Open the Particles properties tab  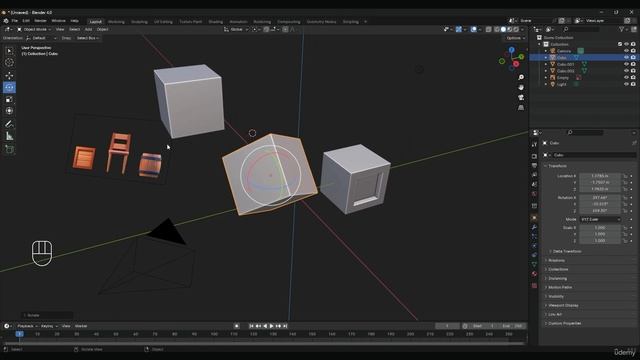[534, 237]
